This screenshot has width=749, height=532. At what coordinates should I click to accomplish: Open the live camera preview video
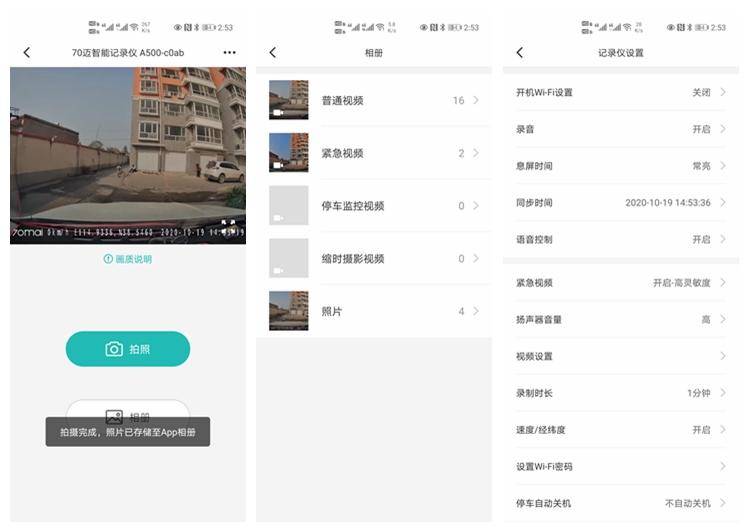(x=128, y=155)
